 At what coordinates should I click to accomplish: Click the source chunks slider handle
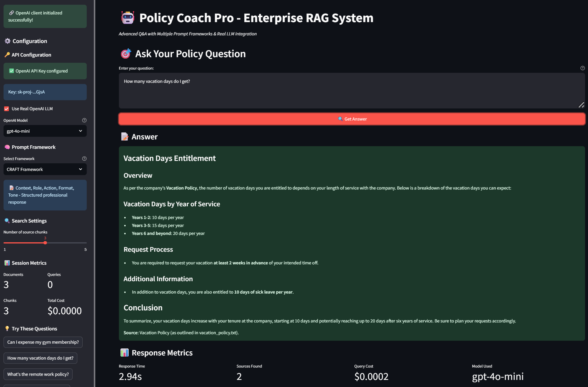45,243
